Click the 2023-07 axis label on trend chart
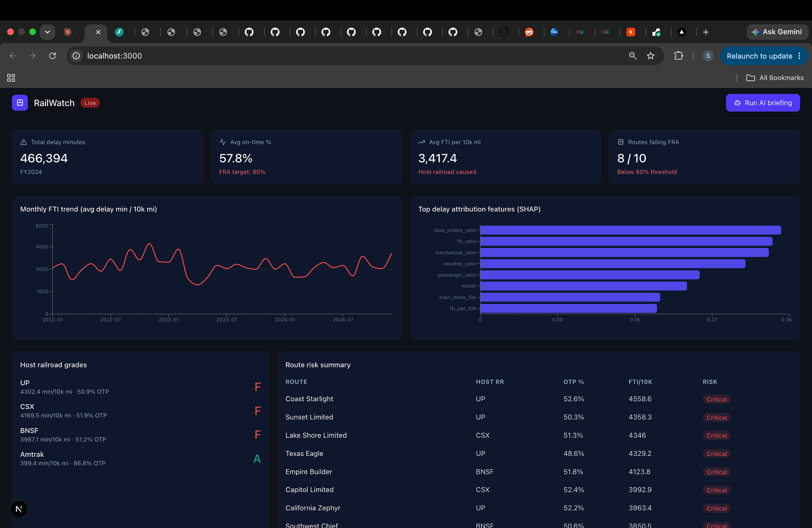Viewport: 812px width, 528px height. click(226, 320)
